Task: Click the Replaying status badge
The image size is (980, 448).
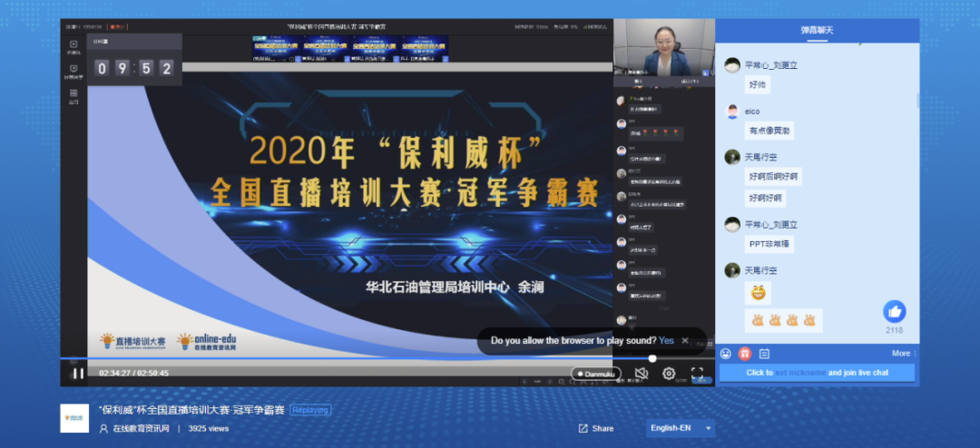Action: [310, 410]
